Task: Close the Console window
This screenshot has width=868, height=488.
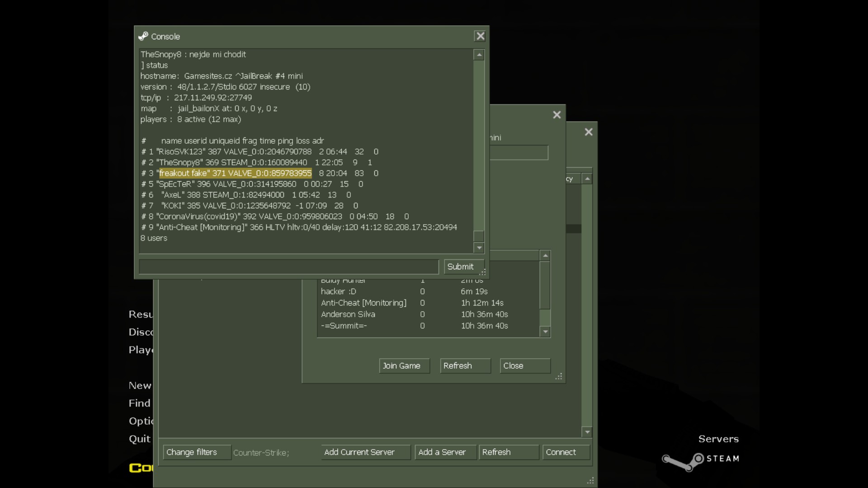Action: 480,36
